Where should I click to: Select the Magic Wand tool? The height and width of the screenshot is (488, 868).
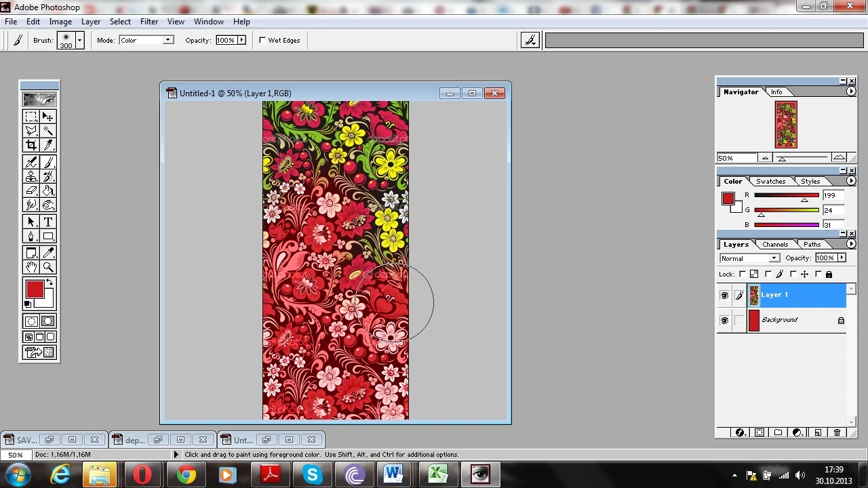[x=48, y=131]
